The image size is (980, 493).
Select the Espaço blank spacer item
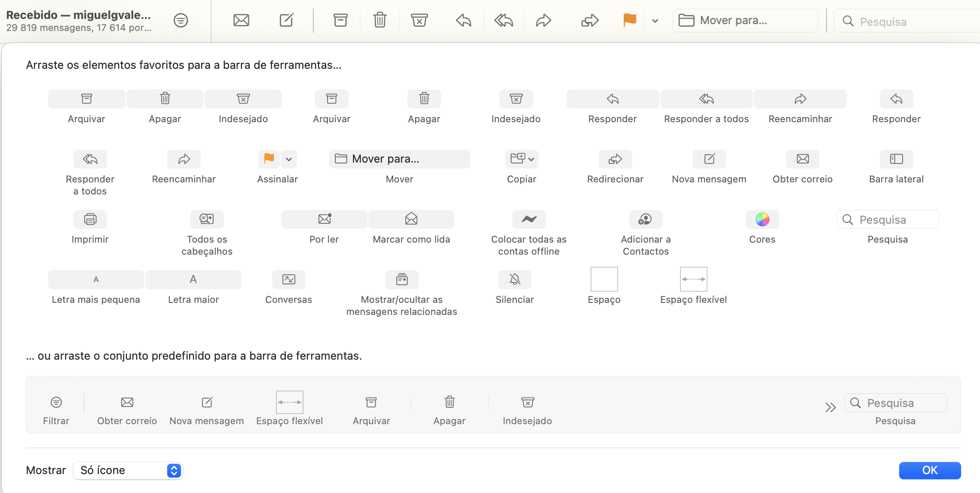pyautogui.click(x=604, y=279)
